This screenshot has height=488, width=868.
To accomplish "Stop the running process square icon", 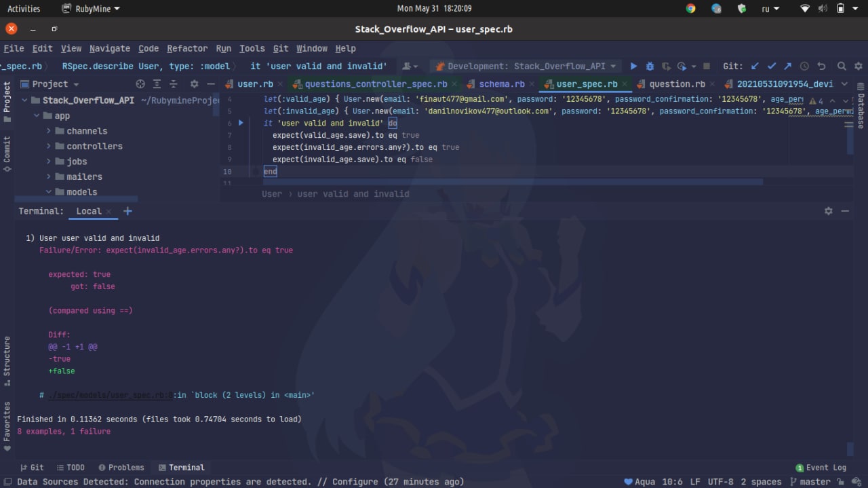I will pos(707,66).
